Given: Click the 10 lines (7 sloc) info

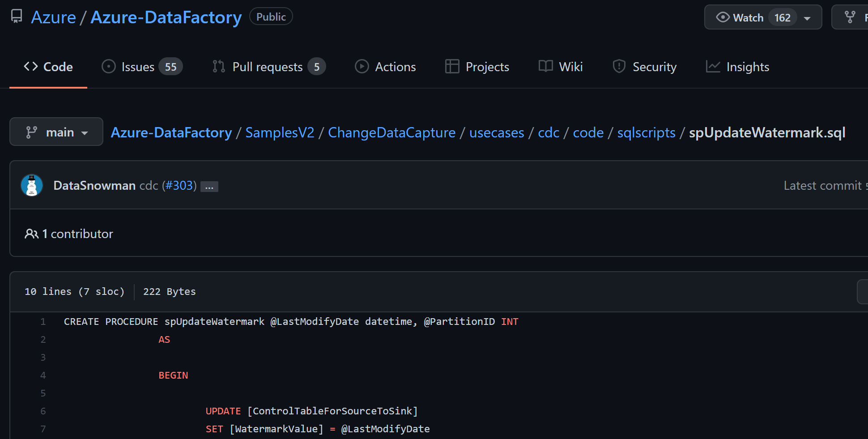Looking at the screenshot, I should coord(74,291).
